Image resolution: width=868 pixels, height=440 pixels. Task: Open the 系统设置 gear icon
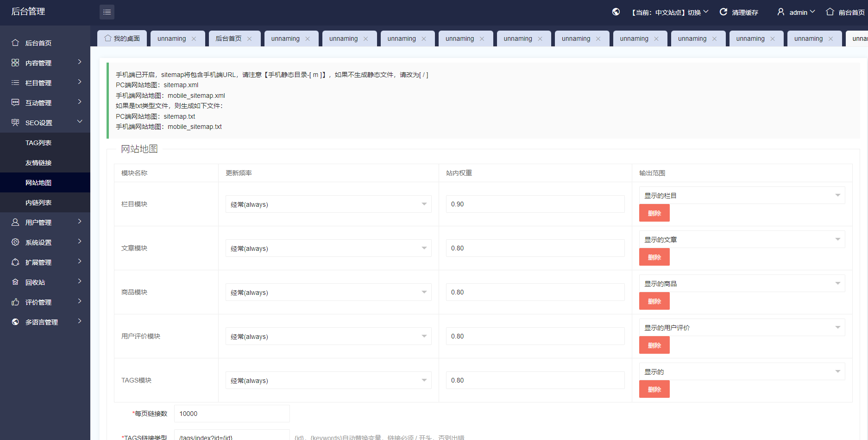[x=15, y=242]
